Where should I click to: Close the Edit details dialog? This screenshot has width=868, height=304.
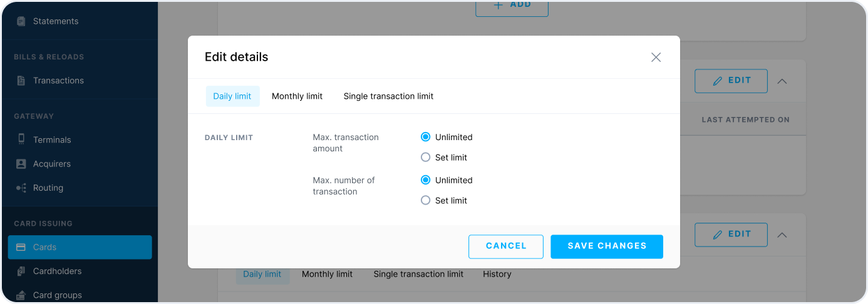[656, 58]
